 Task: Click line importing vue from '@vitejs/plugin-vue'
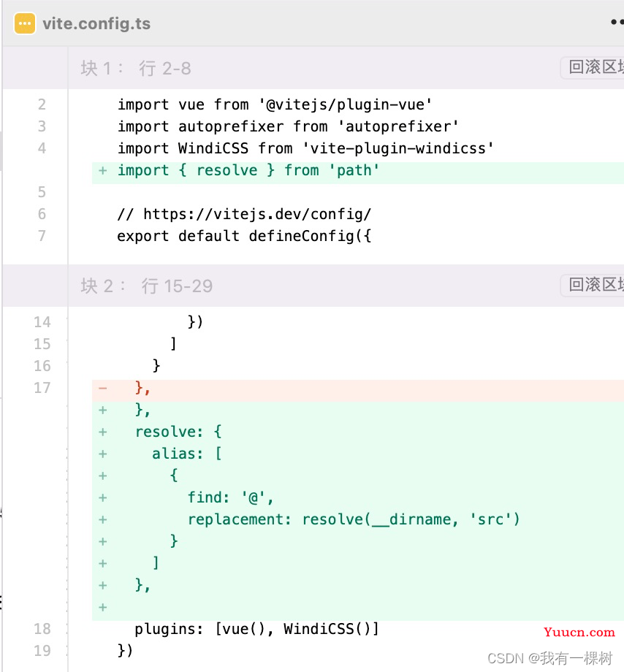click(x=275, y=104)
